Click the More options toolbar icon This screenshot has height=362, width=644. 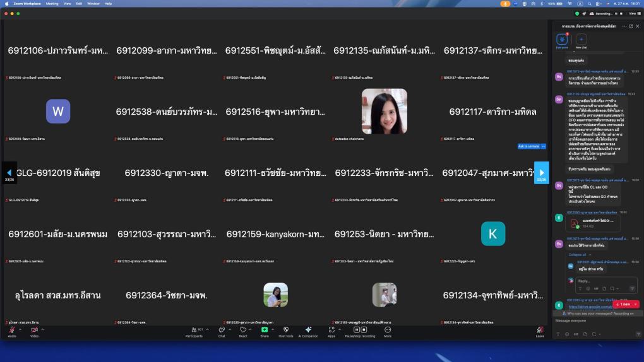(387, 330)
